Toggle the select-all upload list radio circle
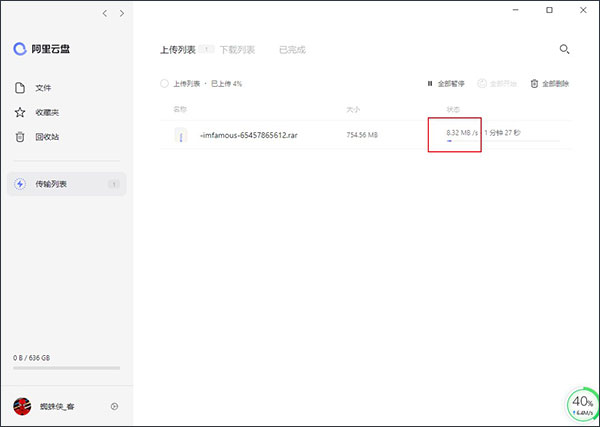Viewport: 600px width, 427px height. click(164, 83)
